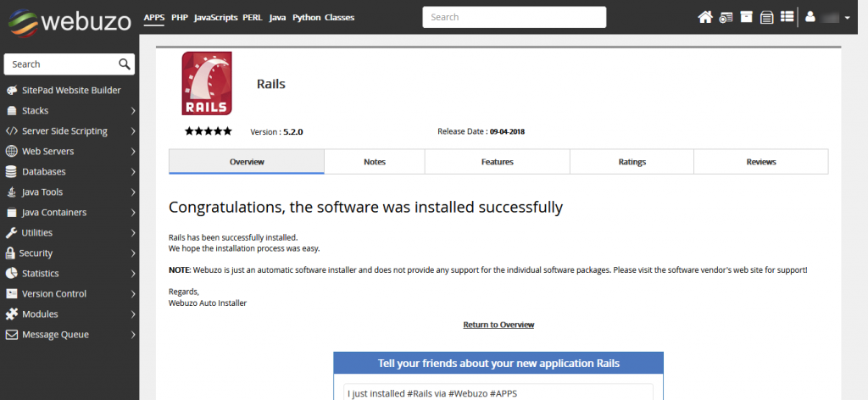Open the user account dropdown arrow
The width and height of the screenshot is (868, 400).
pos(848,18)
